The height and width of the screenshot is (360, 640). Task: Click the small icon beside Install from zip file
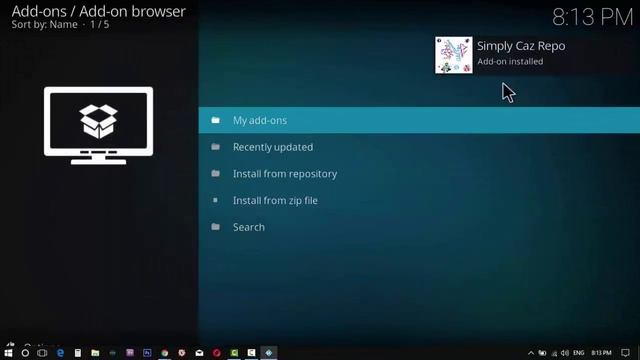[216, 200]
